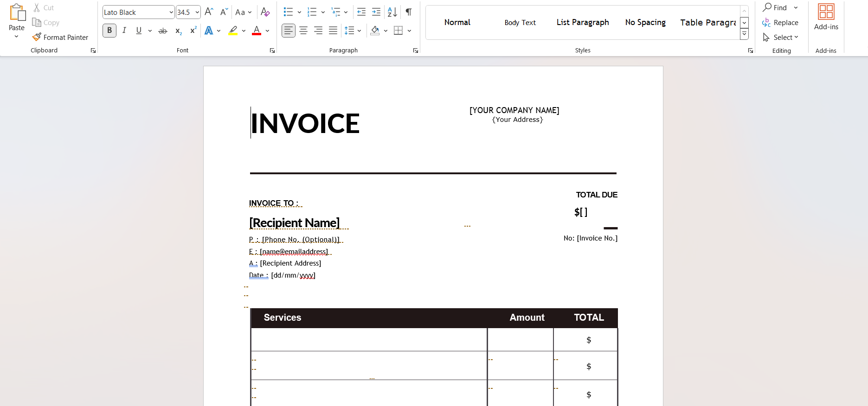Screen dimensions: 868x406
Task: Open the Lato Black font name dropdown
Action: tap(171, 13)
